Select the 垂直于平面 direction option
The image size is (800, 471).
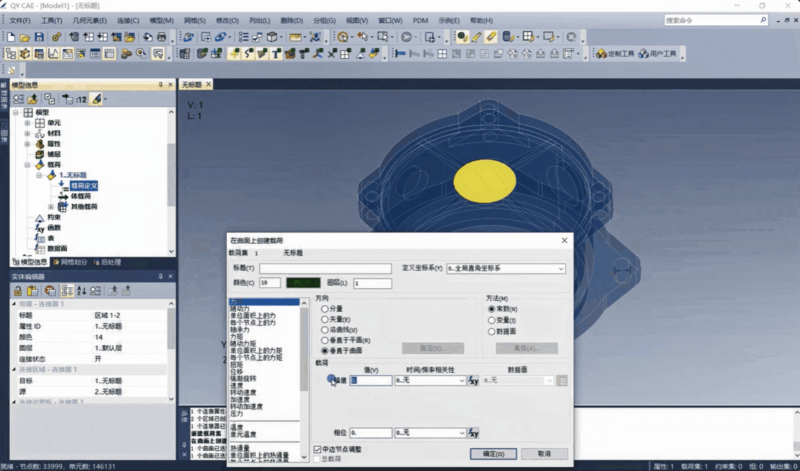tap(325, 340)
